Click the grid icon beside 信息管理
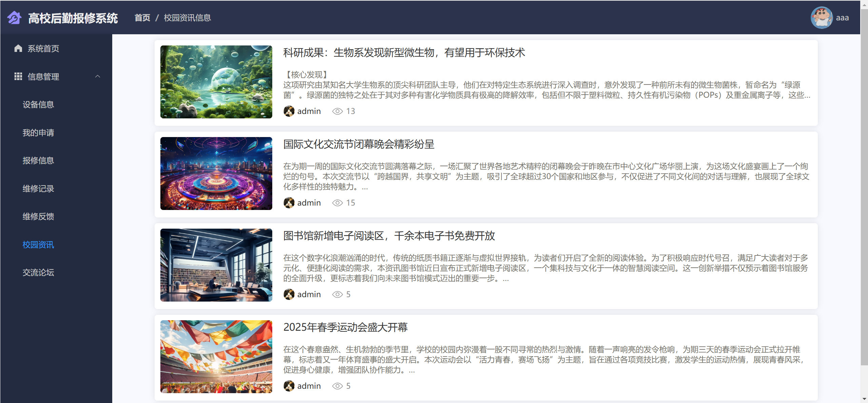 tap(18, 76)
